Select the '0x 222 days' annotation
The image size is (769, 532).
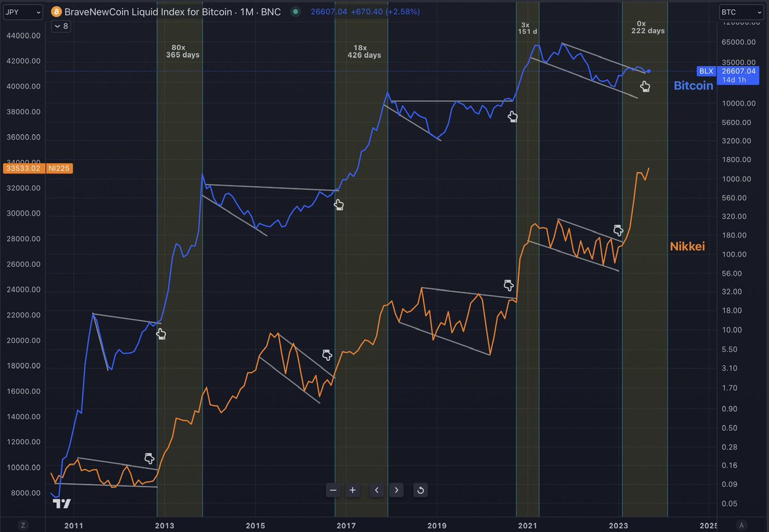(647, 26)
